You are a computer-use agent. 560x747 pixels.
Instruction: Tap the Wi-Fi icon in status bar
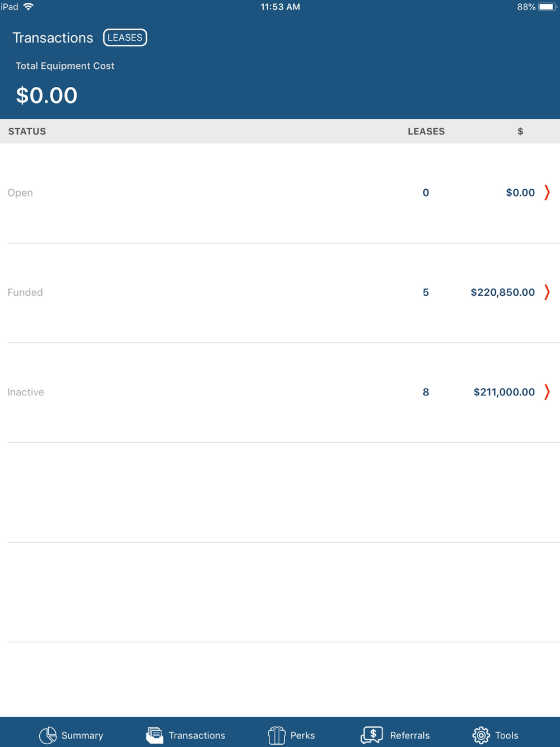click(29, 7)
